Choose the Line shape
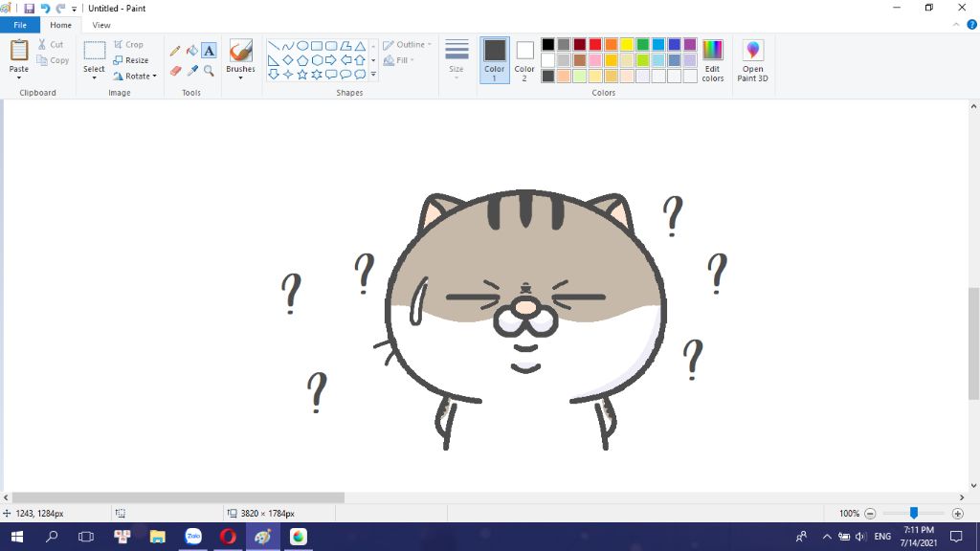980x551 pixels. [274, 46]
